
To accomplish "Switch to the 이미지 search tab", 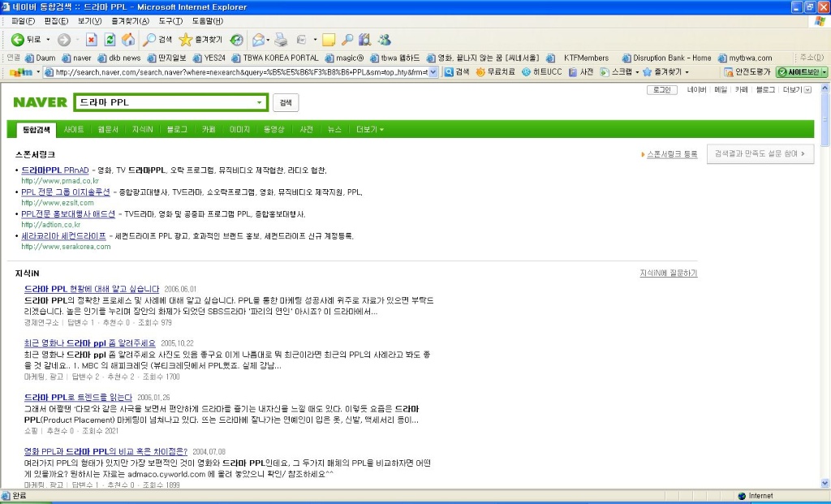I will coord(239,129).
